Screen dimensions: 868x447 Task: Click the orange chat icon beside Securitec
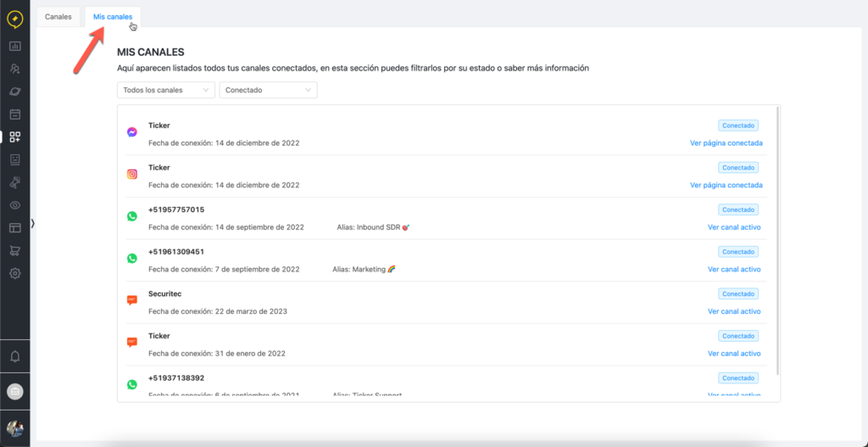coord(132,300)
